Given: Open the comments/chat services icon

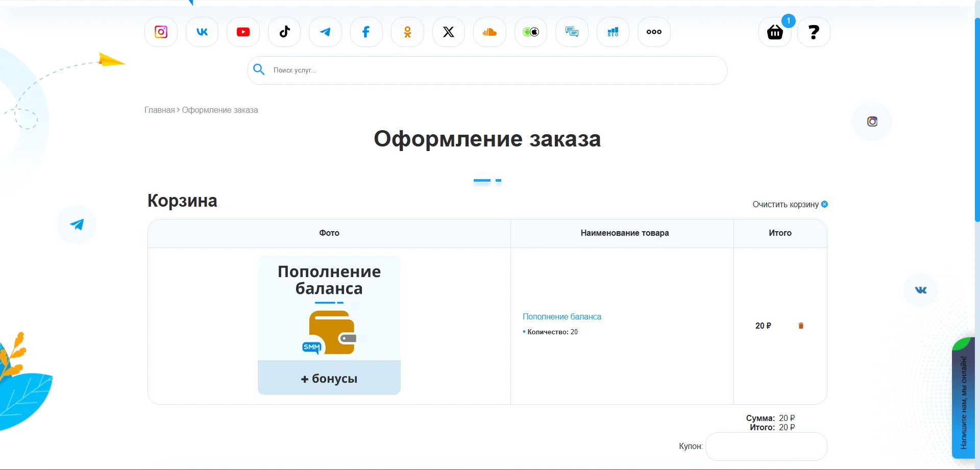Looking at the screenshot, I should 572,32.
